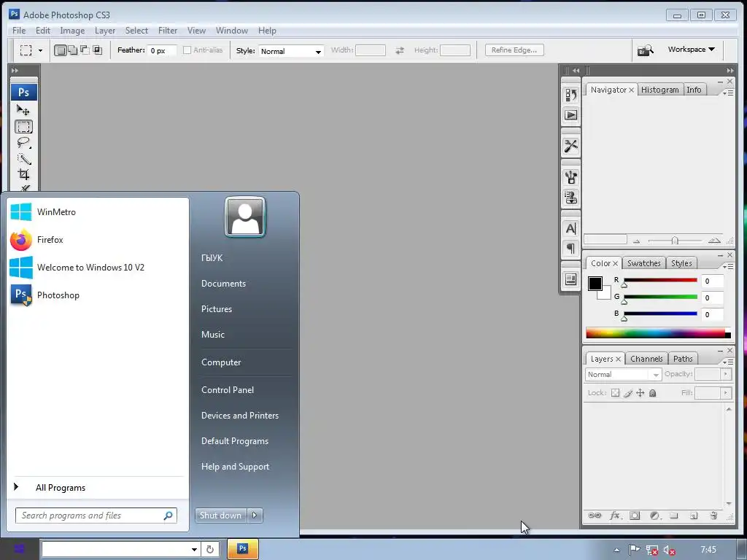Viewport: 747px width, 560px height.
Task: Choose Add to selection mode button
Action: point(72,50)
